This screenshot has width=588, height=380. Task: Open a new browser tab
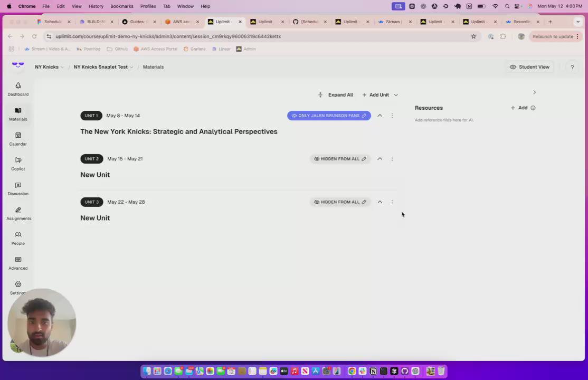click(x=550, y=22)
